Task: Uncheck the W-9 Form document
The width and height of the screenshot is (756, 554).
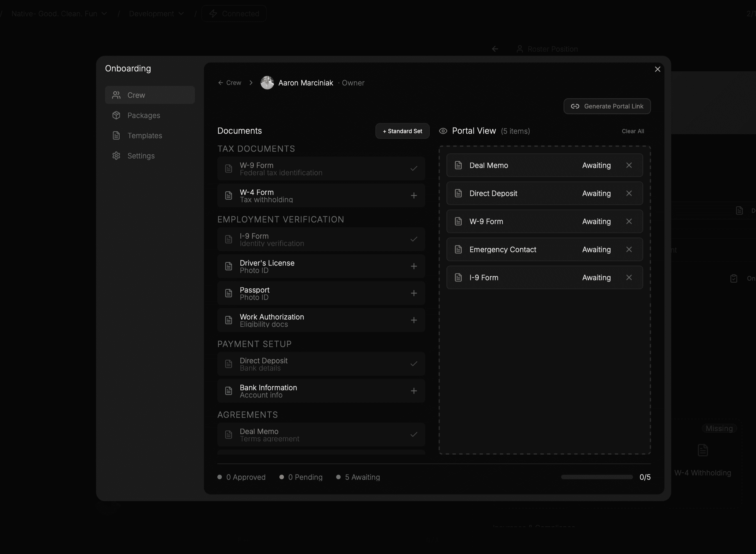Action: [x=414, y=168]
